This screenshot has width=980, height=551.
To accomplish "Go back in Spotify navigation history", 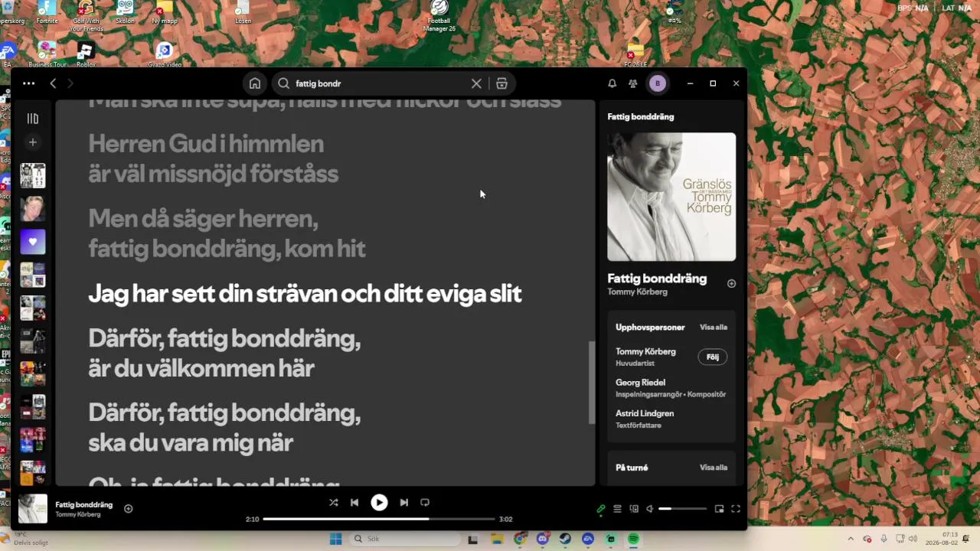I will click(53, 83).
